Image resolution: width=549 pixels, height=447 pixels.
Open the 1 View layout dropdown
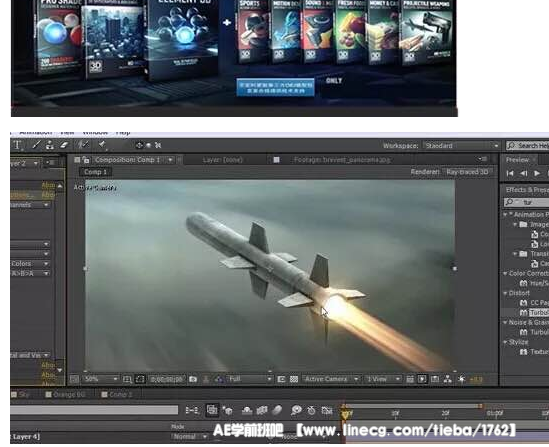coord(383,379)
